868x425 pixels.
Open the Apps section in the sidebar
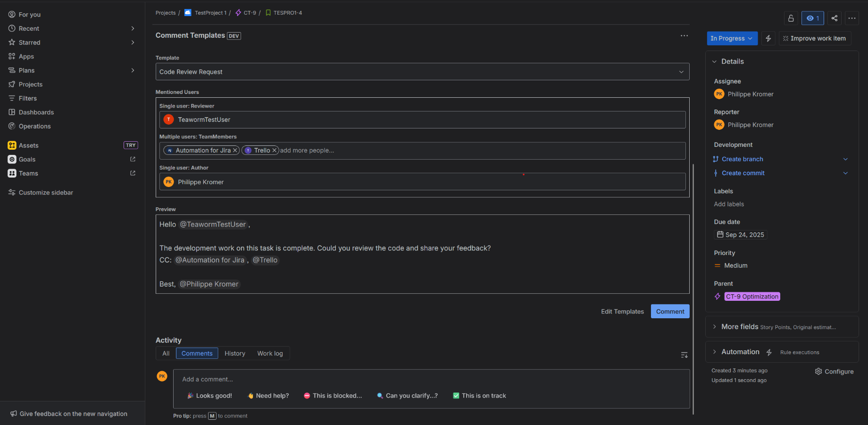26,56
